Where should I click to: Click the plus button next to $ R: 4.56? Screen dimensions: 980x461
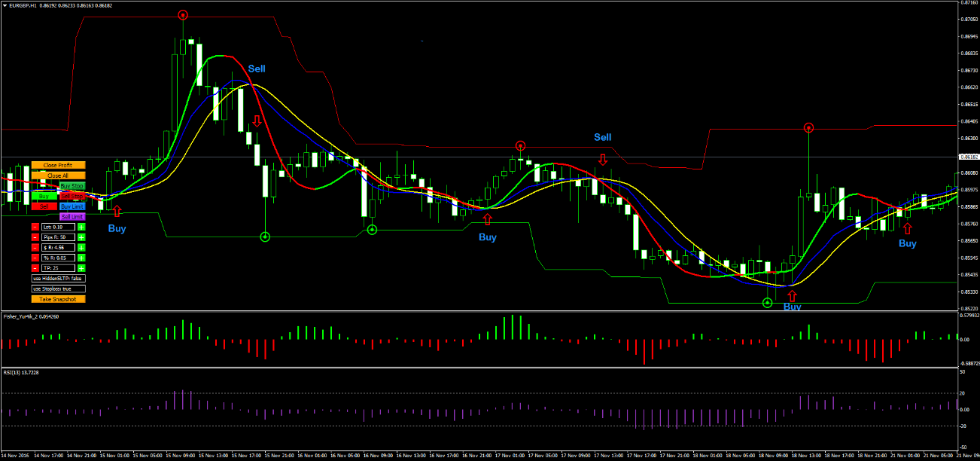[x=82, y=247]
